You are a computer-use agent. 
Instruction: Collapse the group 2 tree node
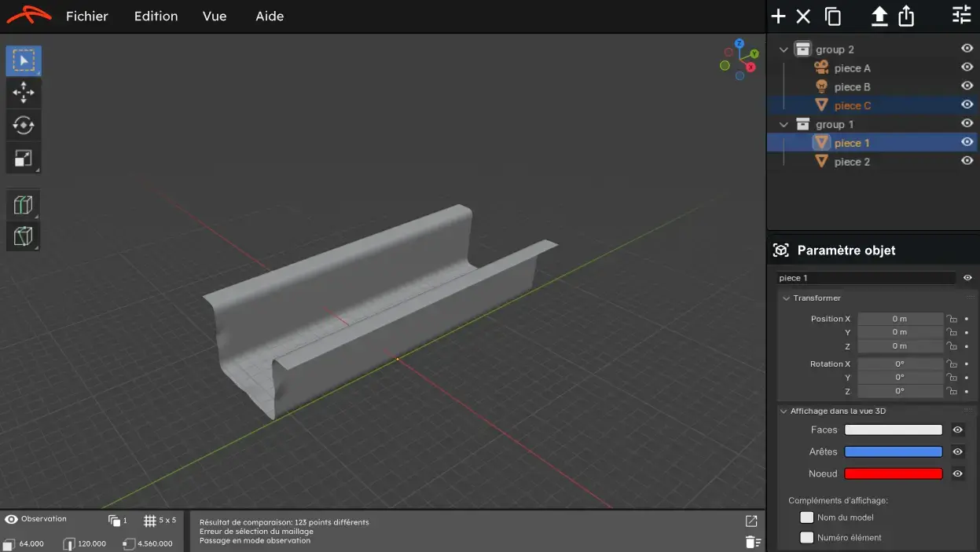point(784,49)
